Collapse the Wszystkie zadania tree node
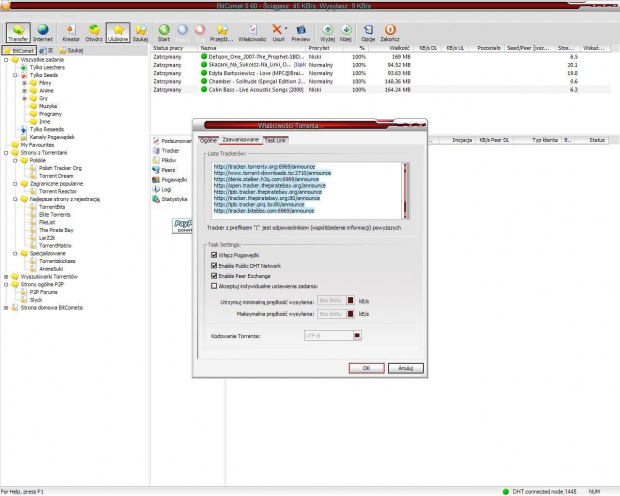The height and width of the screenshot is (496, 620). [6, 60]
